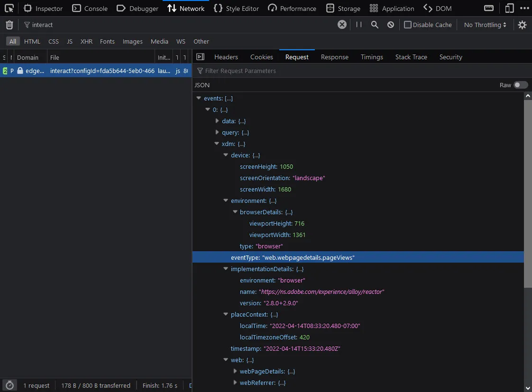
Task: Filter requests by XHR
Action: [x=86, y=41]
